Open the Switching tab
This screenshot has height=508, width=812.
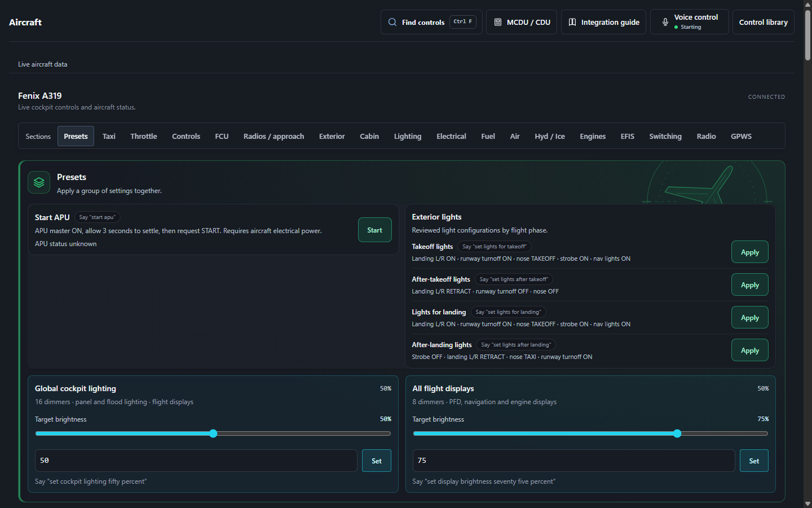coord(665,136)
